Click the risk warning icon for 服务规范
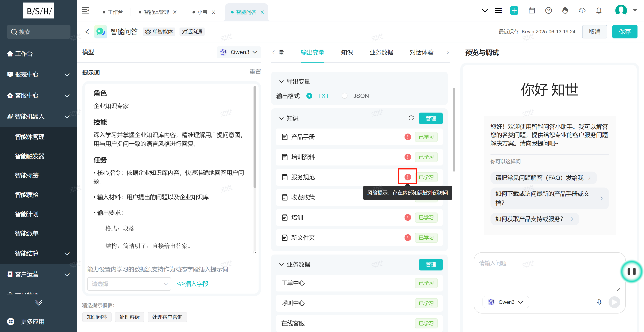Screen dimensions: 644x332 tap(408, 177)
